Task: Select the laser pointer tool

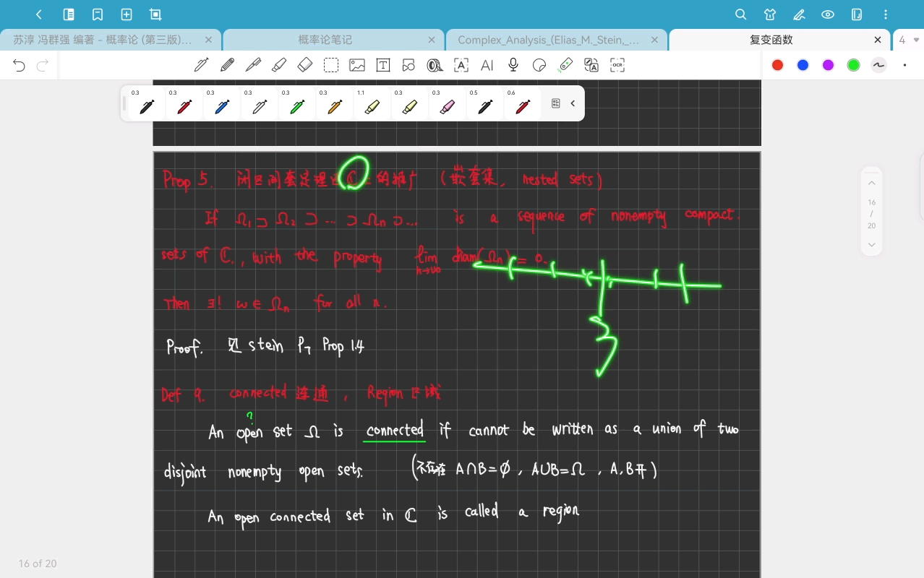Action: click(565, 65)
